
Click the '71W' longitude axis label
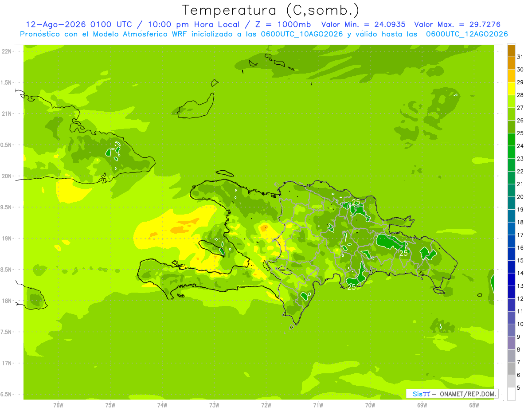318,405
